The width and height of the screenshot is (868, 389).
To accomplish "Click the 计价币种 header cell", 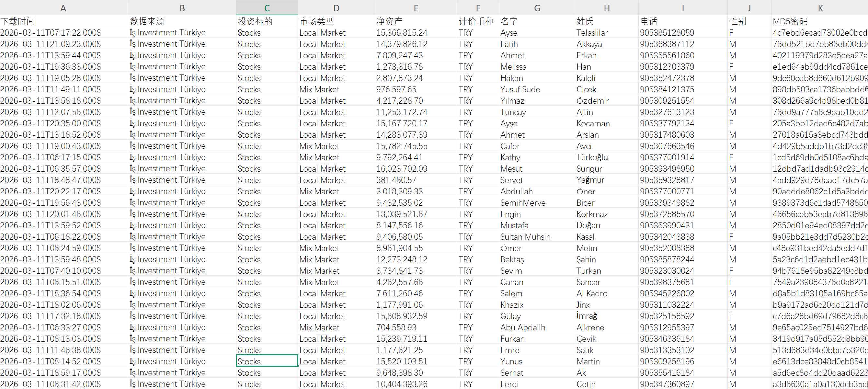I will click(478, 21).
